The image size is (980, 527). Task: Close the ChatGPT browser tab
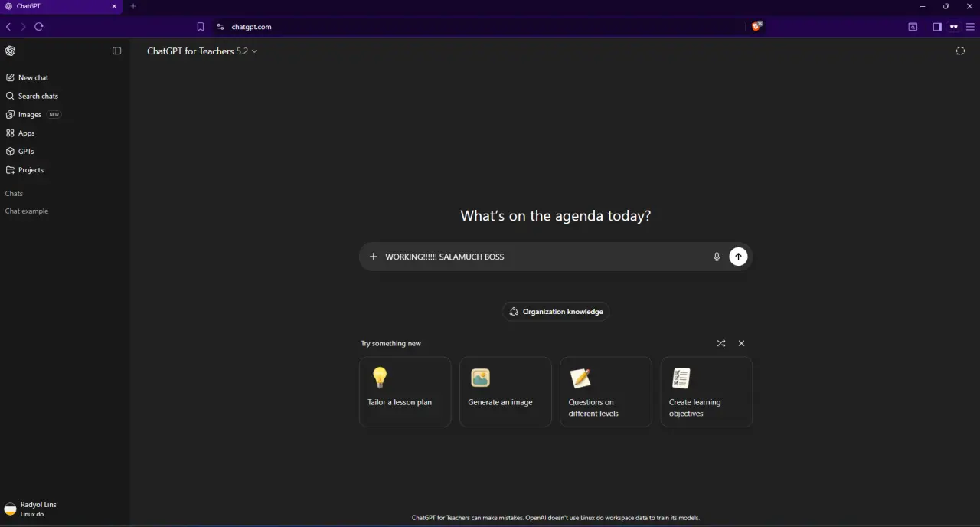point(114,6)
